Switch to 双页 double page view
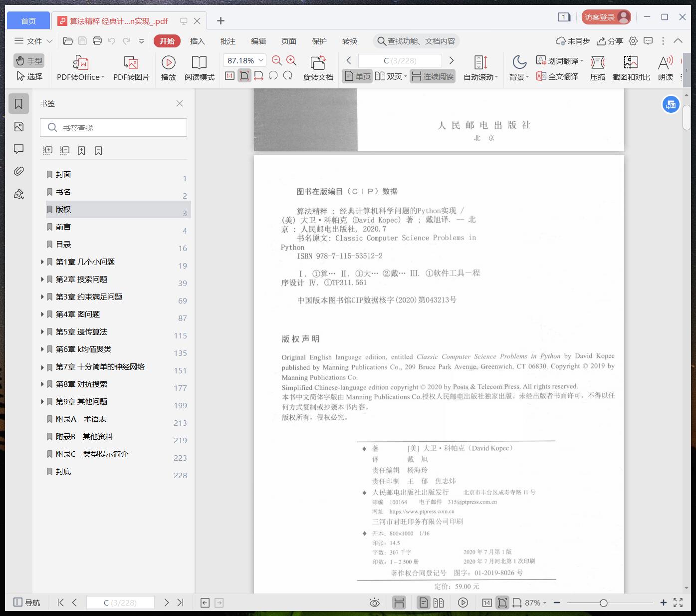 coord(391,76)
